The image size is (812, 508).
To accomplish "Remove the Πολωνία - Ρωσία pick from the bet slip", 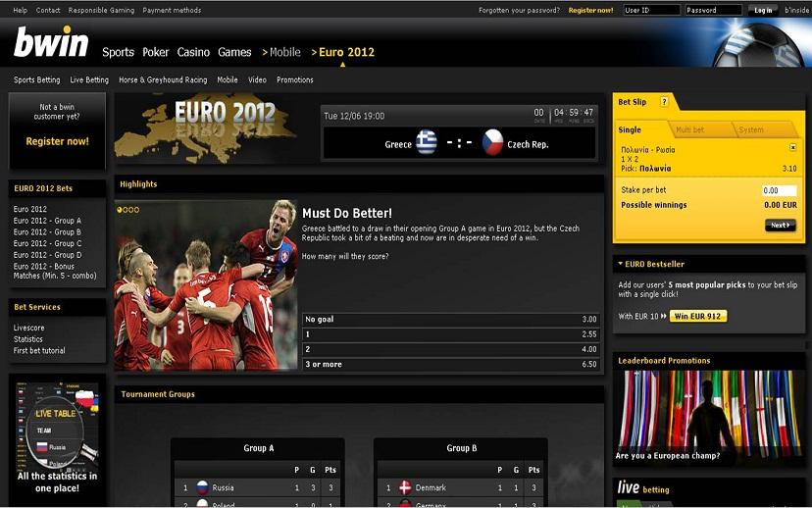I will [792, 147].
